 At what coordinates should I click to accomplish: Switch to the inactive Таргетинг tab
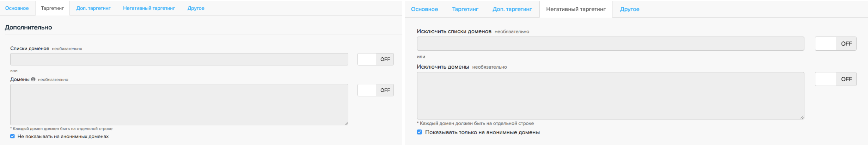pos(465,9)
